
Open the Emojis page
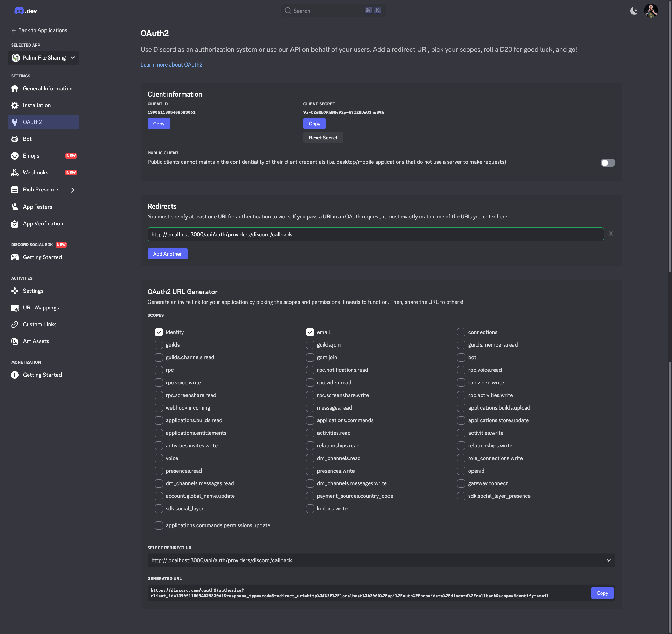43,156
